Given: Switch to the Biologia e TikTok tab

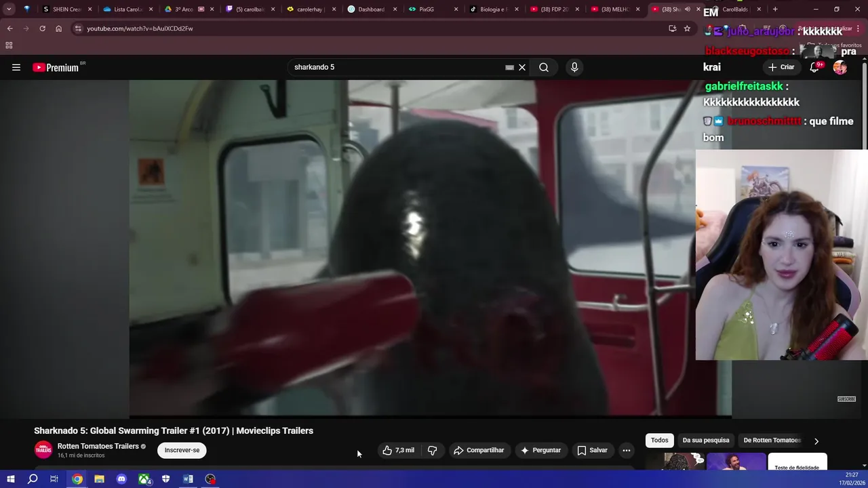Looking at the screenshot, I should (x=494, y=9).
